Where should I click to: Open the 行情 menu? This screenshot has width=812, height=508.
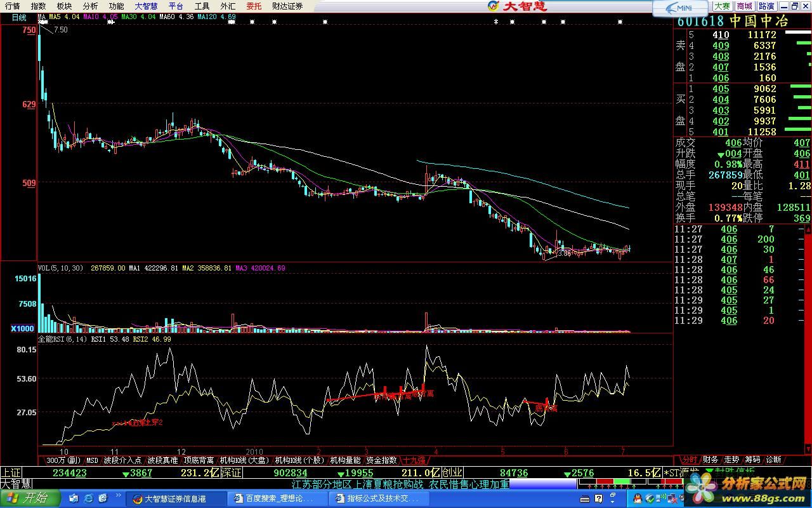tap(12, 6)
